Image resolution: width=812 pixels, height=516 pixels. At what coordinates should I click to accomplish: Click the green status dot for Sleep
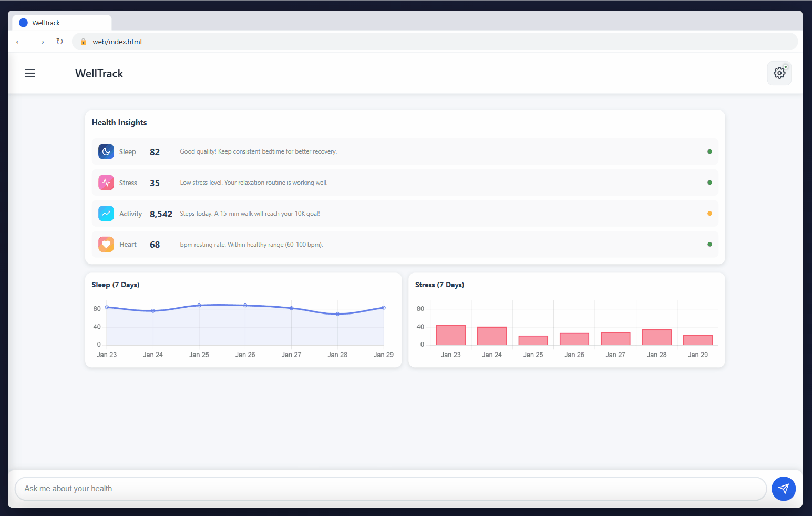(710, 151)
